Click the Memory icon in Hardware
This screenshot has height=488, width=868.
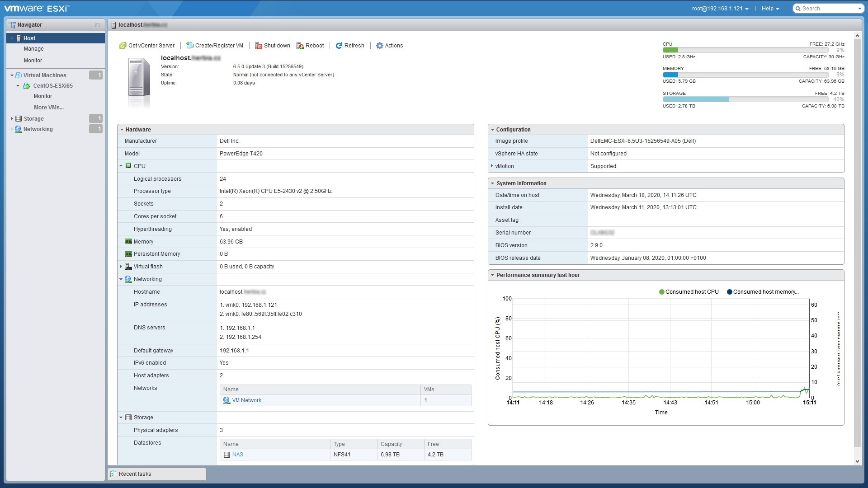coord(128,242)
